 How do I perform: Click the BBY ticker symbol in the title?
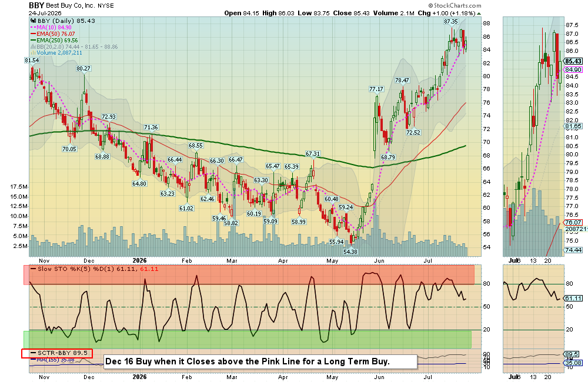(36, 5)
